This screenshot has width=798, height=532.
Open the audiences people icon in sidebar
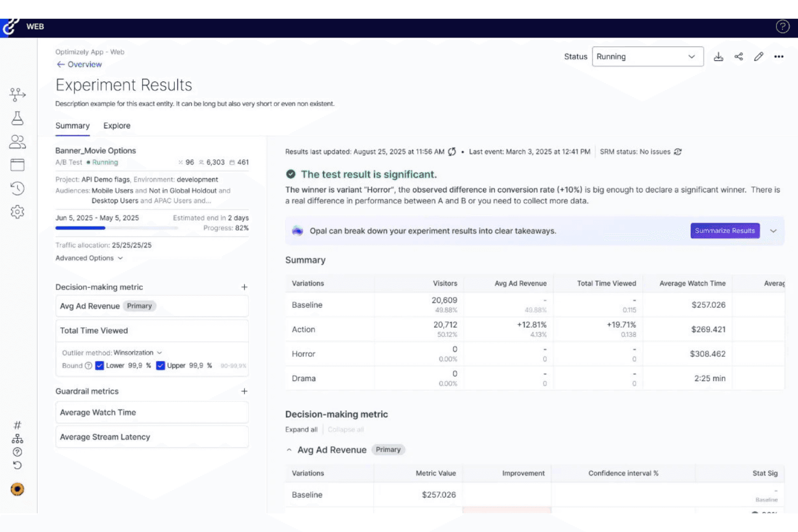pyautogui.click(x=17, y=142)
